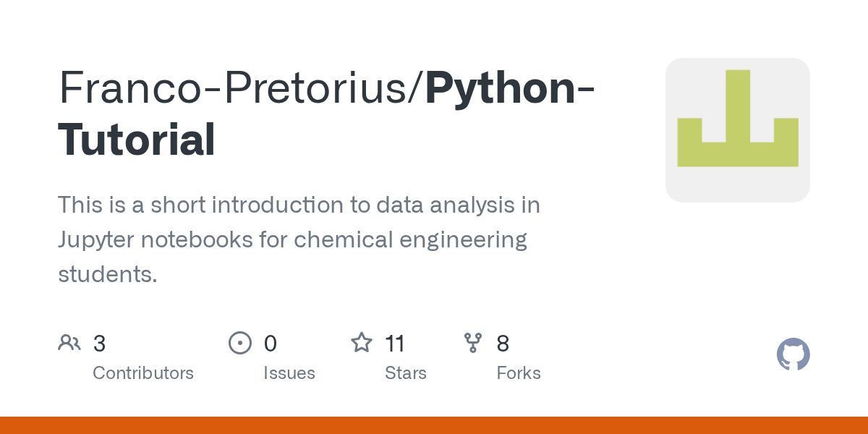This screenshot has width=868, height=434.
Task: Click the contributor count 3
Action: coord(100,344)
